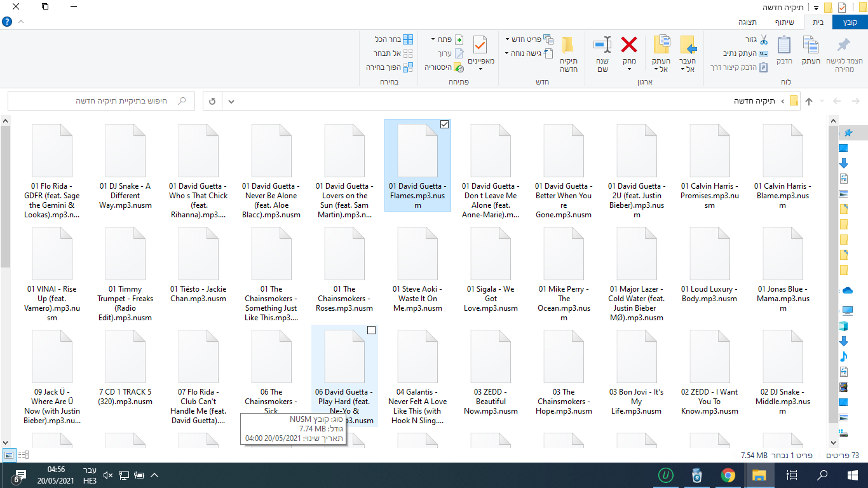Open notification center on taskbar
The height and width of the screenshot is (488, 868).
[18, 476]
